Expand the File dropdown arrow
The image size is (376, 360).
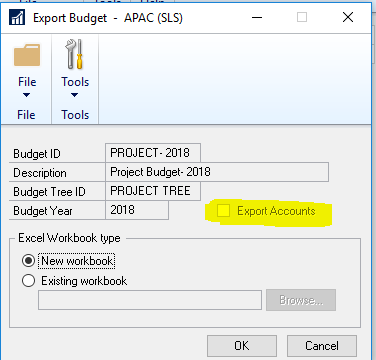point(27,95)
